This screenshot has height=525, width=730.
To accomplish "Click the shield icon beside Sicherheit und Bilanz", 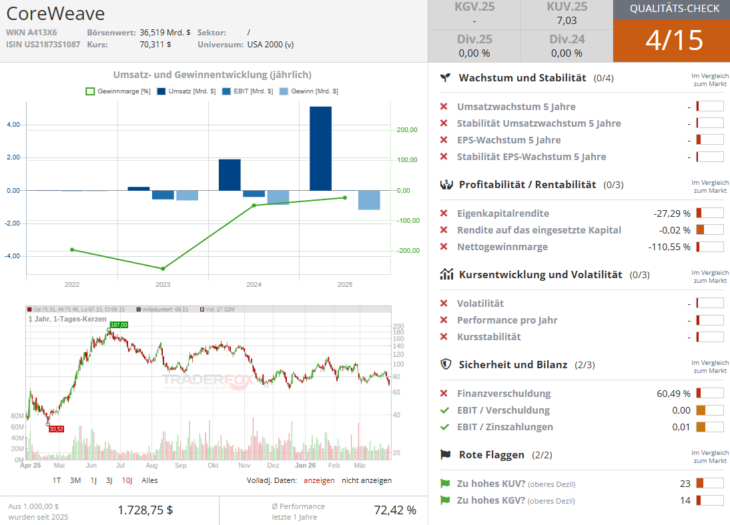I will 445,365.
